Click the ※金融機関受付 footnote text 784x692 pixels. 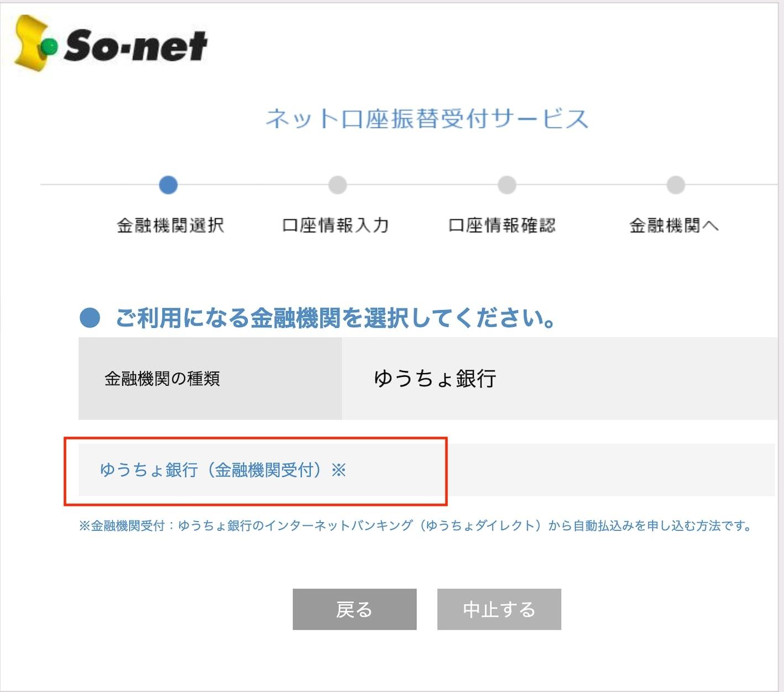pyautogui.click(x=415, y=526)
